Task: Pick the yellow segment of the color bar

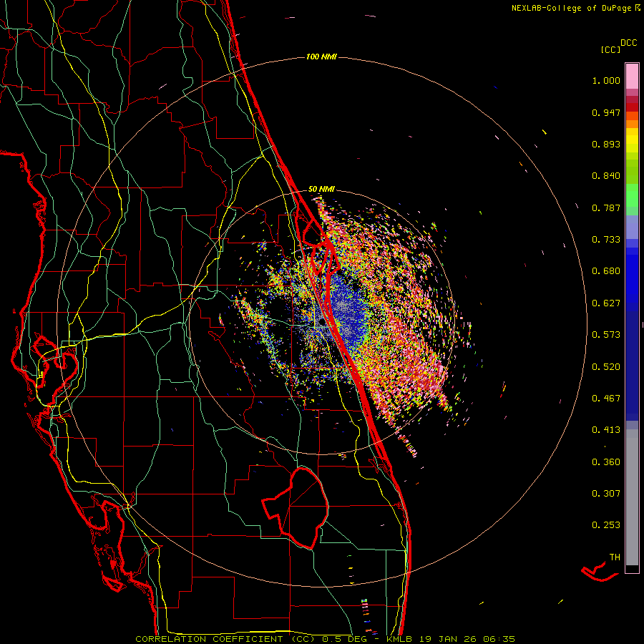Action: [632, 140]
